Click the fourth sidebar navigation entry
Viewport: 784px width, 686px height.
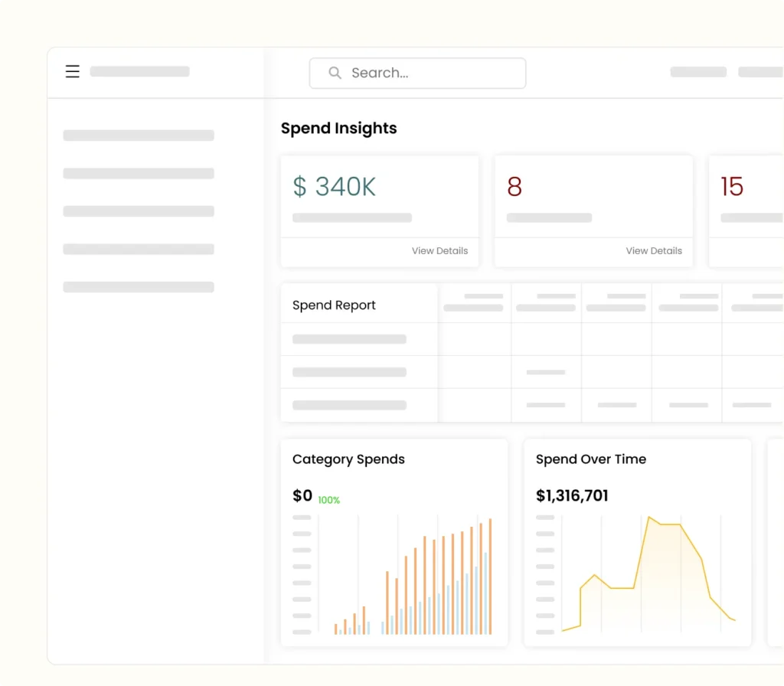[138, 248]
